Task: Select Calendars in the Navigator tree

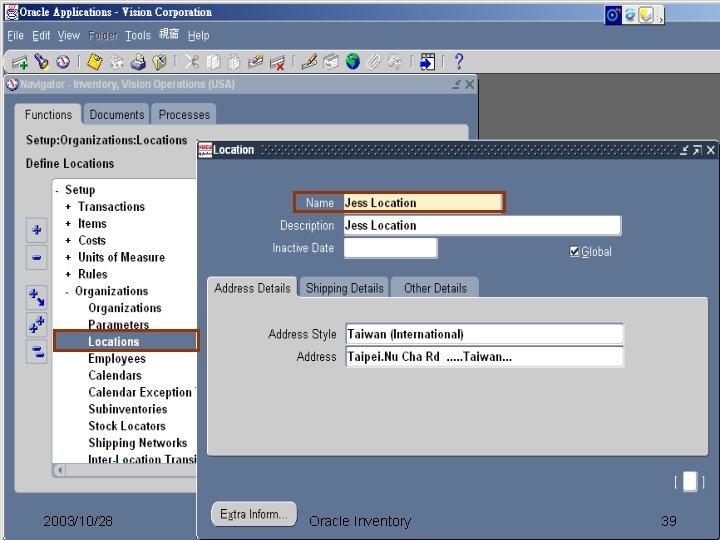Action: click(x=115, y=376)
